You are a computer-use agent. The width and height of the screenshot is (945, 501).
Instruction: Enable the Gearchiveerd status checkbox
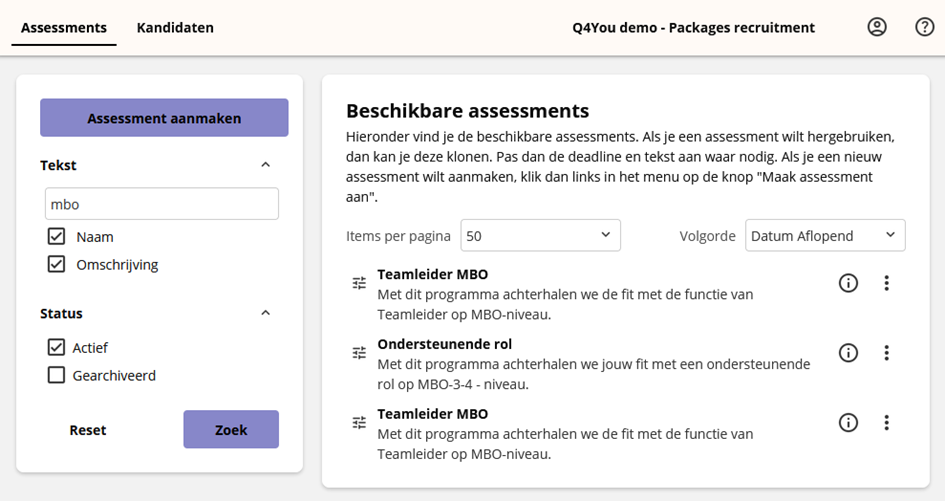56,376
